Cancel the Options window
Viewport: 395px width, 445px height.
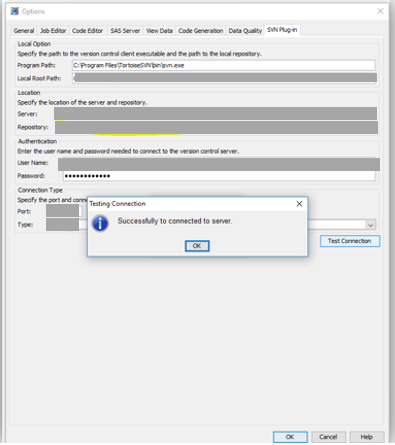[328, 437]
